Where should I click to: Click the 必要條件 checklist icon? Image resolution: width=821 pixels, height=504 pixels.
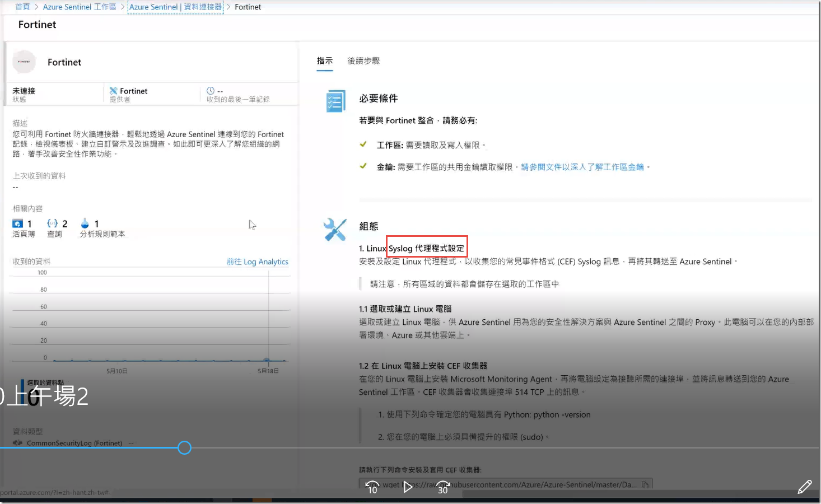(x=335, y=101)
